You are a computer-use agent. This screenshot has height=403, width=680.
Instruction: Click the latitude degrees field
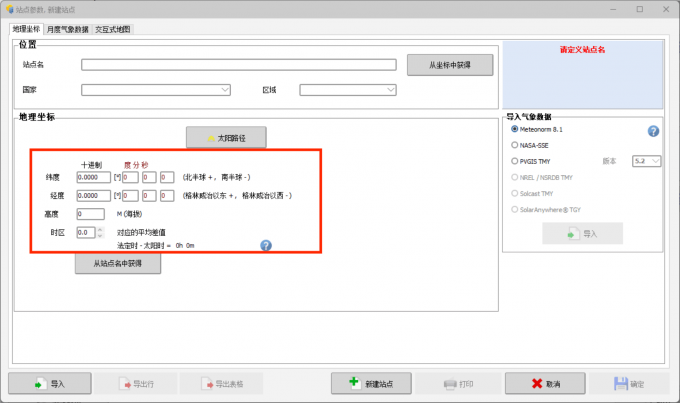point(130,177)
